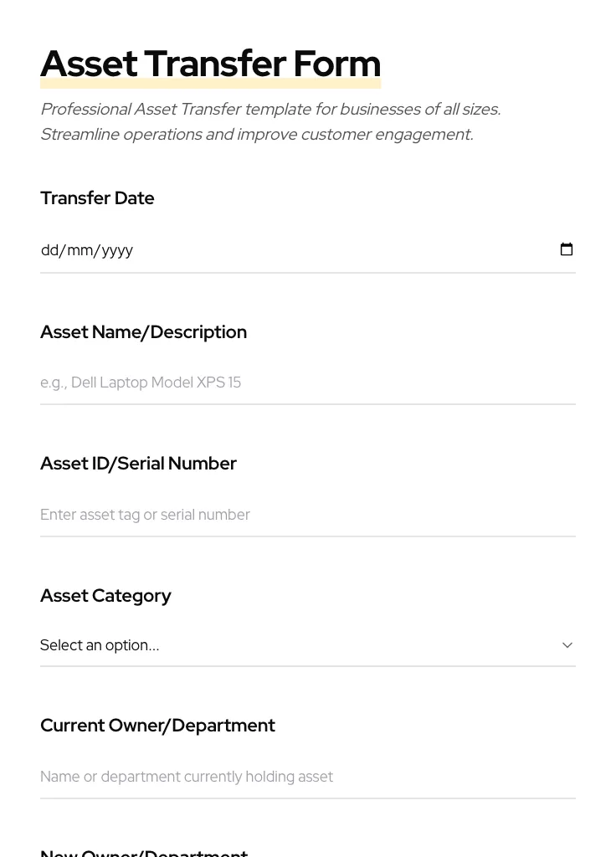616x857 pixels.
Task: Click the Asset Transfer Form heading
Action: 210,63
